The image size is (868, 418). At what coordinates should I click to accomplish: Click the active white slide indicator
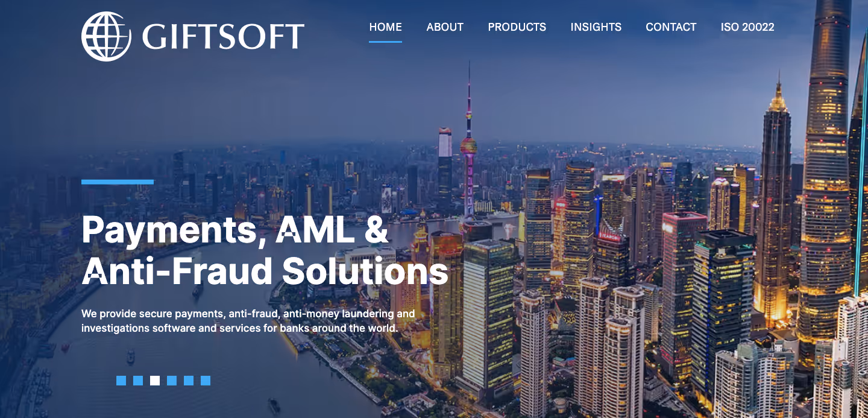155,381
